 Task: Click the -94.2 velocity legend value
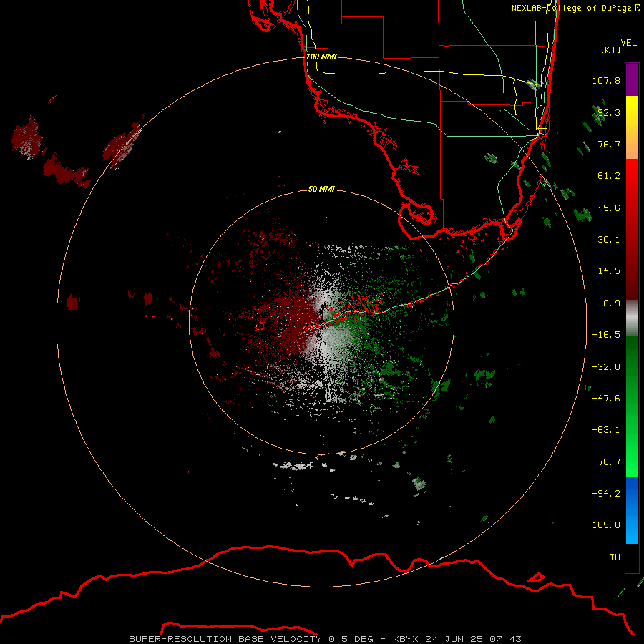point(606,494)
